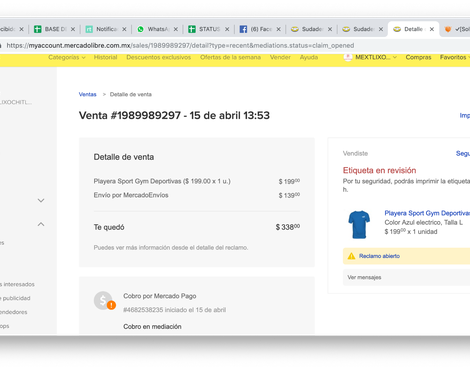This screenshot has width=470, height=370.
Task: Open Ofertas de la semana menu
Action: [x=230, y=57]
